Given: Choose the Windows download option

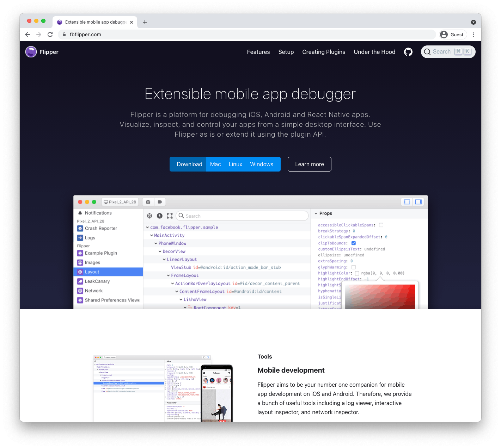Looking at the screenshot, I should [262, 164].
